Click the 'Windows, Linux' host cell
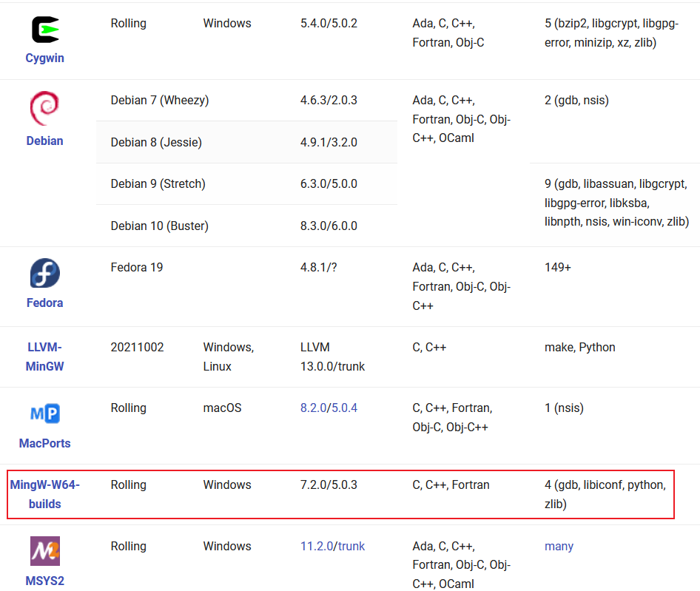 coord(228,357)
